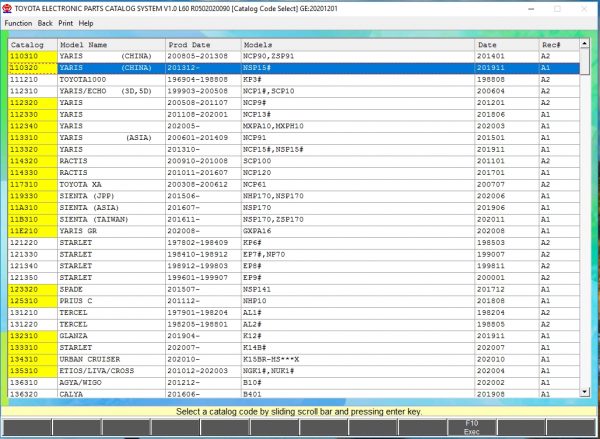The height and width of the screenshot is (439, 600).
Task: Select the SIENTA (JPP) row
Action: point(293,196)
